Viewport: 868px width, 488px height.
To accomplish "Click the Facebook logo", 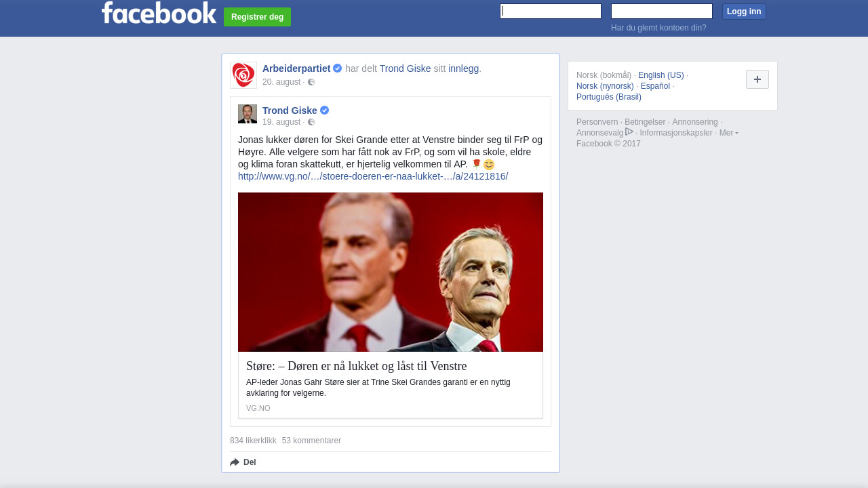I will click(x=159, y=13).
